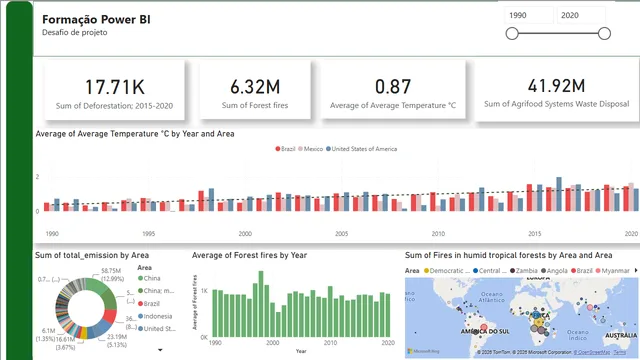Click Brazil legend marker in temperature chart
640x360 pixels.
278,149
